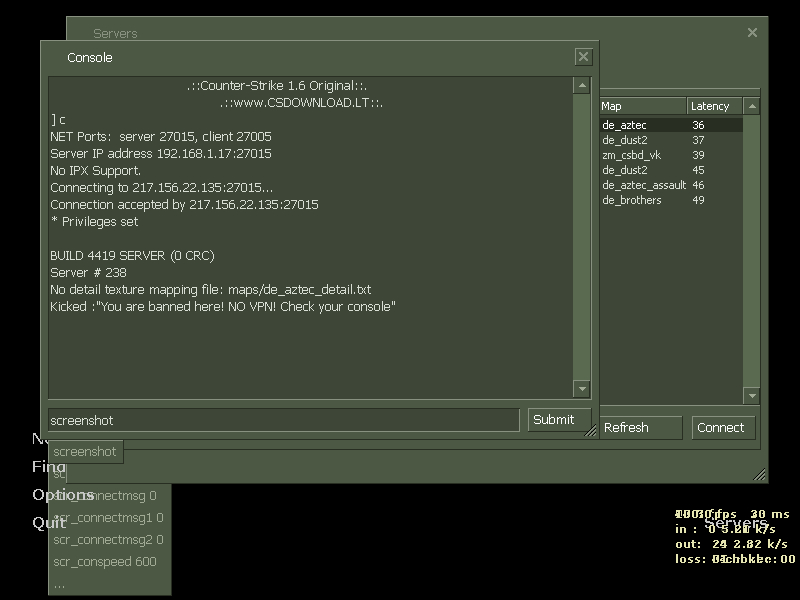Sort servers by Map column

coord(643,106)
